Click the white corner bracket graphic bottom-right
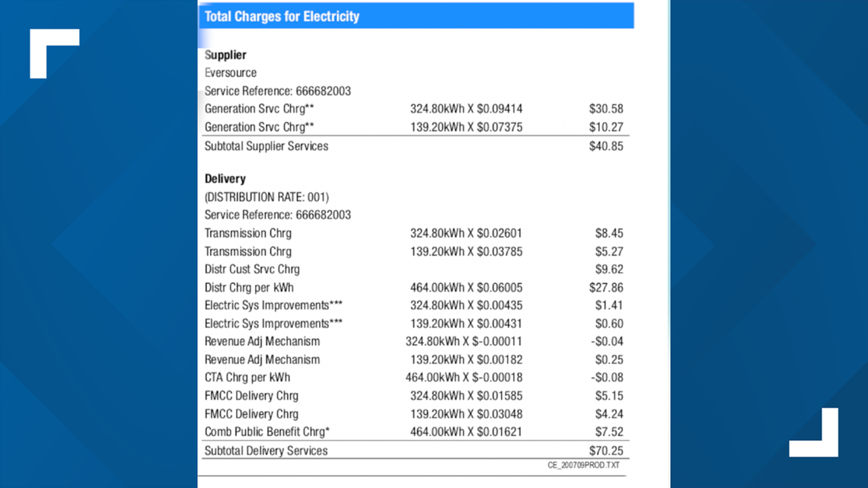 (814, 432)
